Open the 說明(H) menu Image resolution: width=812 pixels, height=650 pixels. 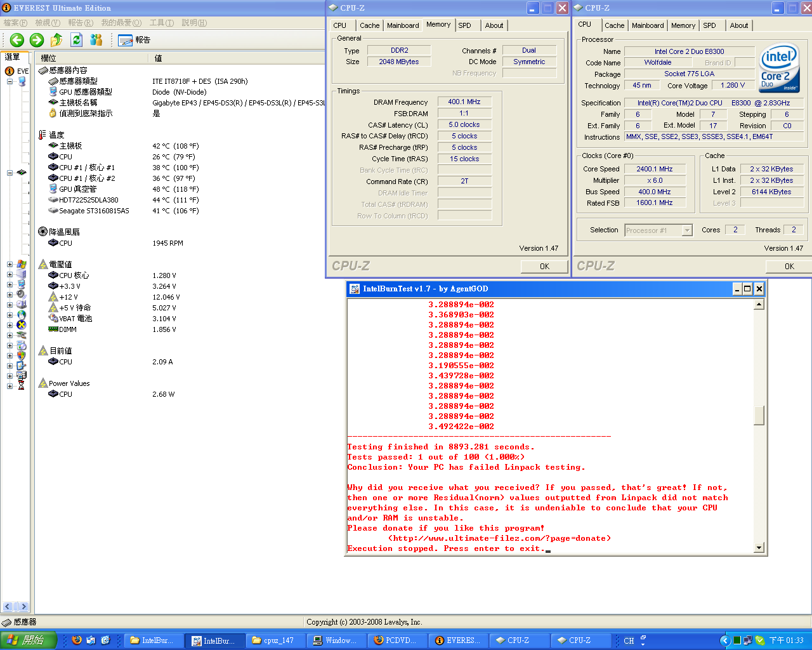click(x=194, y=22)
